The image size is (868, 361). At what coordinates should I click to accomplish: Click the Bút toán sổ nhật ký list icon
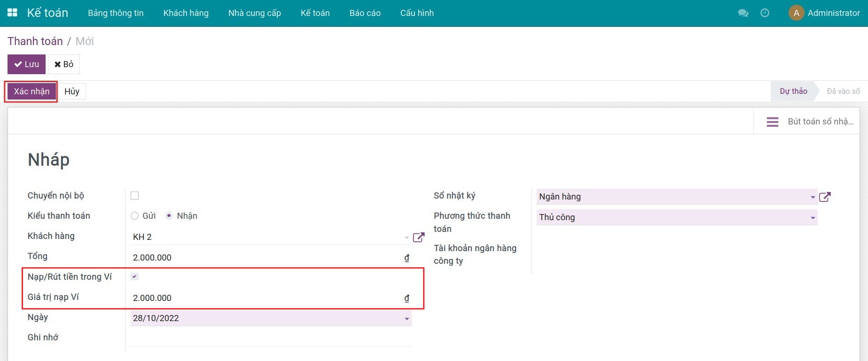pos(772,122)
